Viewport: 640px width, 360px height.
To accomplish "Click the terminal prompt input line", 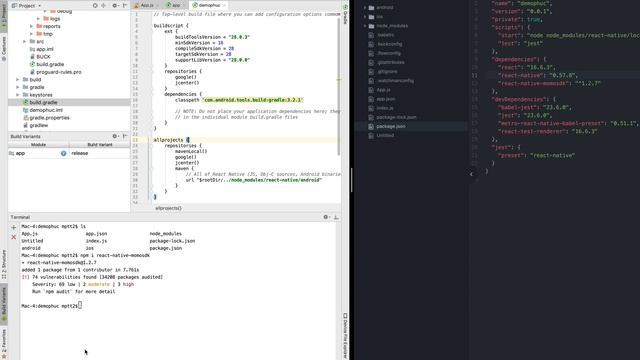I will (51, 306).
